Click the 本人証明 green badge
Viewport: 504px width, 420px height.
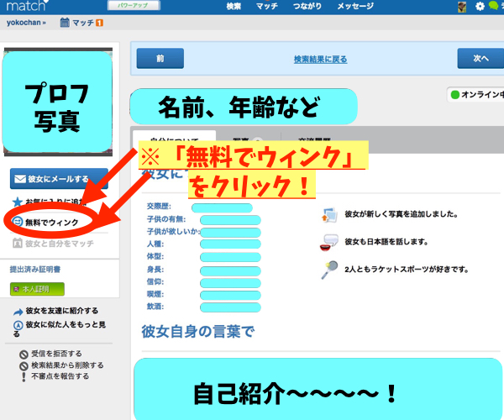(x=37, y=289)
